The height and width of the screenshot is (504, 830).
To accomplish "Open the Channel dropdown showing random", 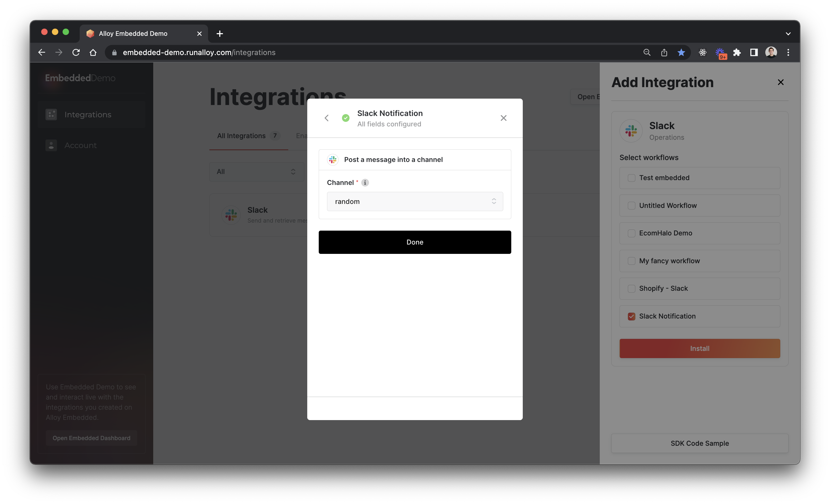I will (415, 201).
